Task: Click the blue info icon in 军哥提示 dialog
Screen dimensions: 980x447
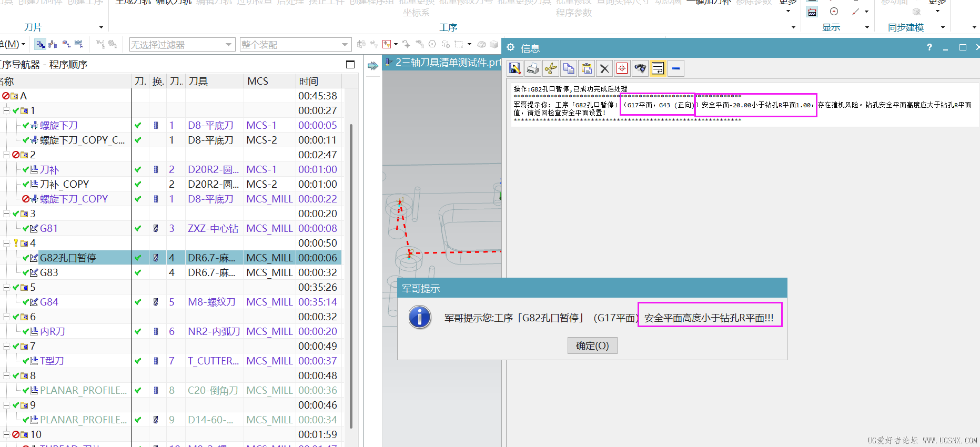Action: tap(420, 318)
